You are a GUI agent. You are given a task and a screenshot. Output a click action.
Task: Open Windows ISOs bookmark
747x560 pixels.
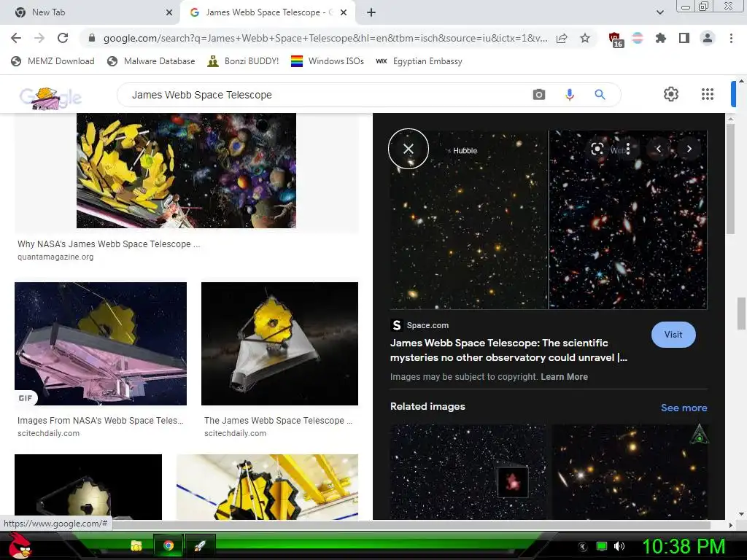(328, 61)
